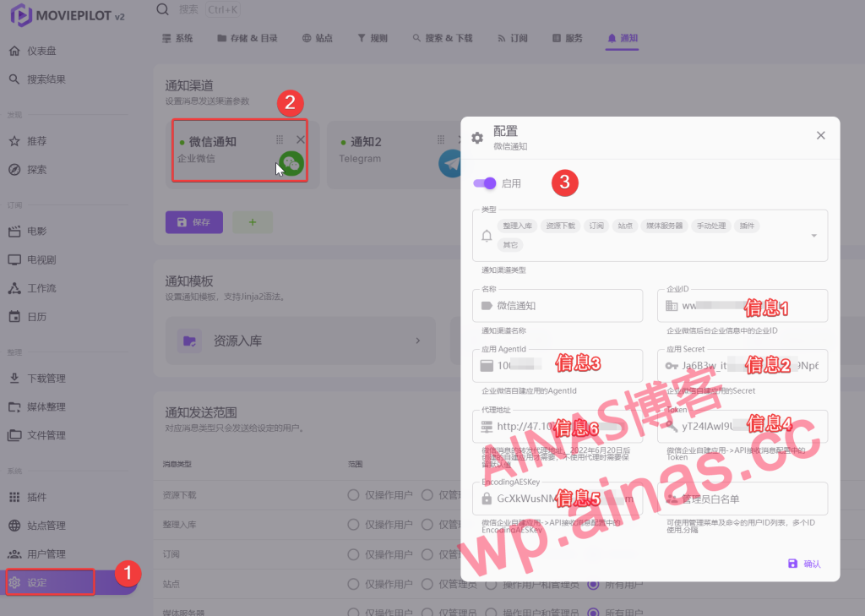Select 仅操作用户 for 站点 row
The image size is (865, 616).
tap(354, 584)
